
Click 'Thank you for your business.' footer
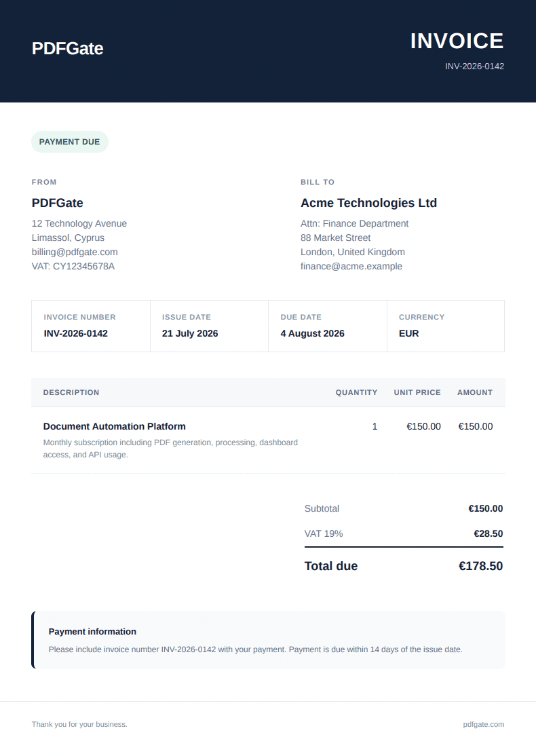79,724
